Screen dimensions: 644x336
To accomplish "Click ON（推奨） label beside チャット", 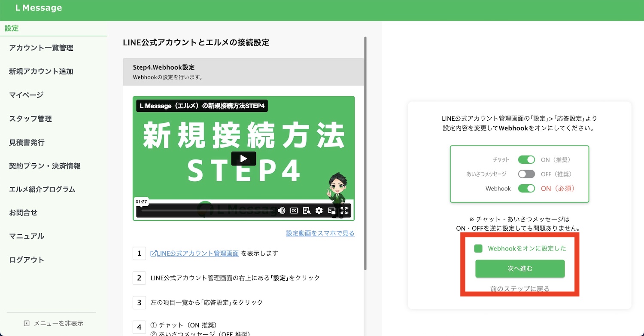I will [556, 160].
